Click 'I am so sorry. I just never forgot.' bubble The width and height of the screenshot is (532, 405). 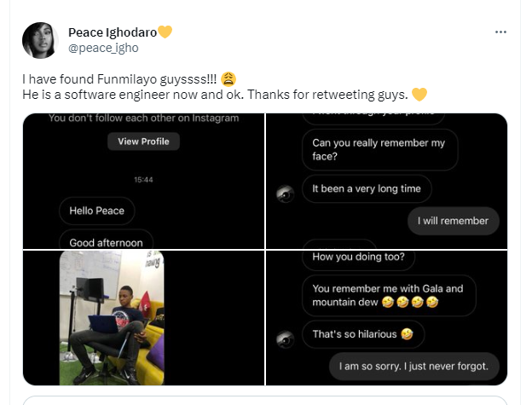(413, 367)
